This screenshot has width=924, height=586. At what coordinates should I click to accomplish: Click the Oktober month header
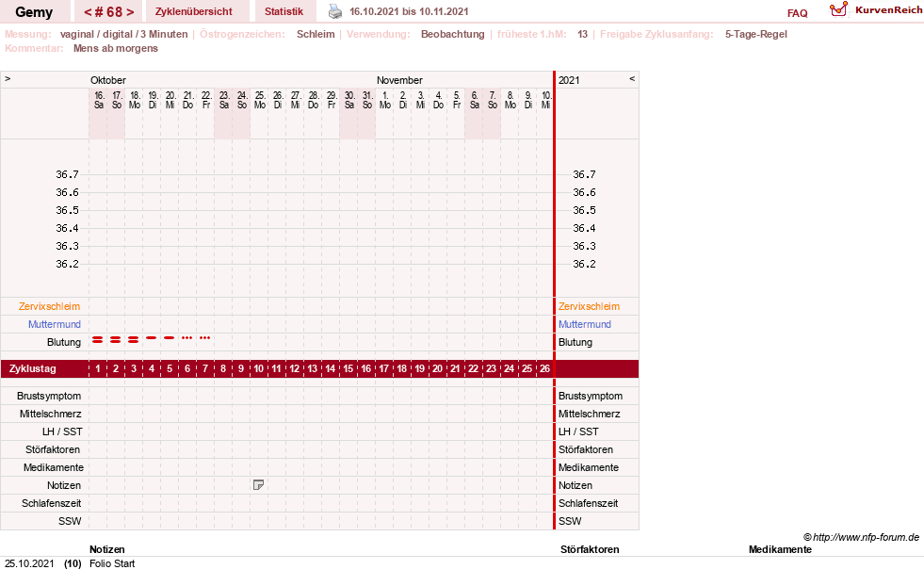(x=107, y=80)
